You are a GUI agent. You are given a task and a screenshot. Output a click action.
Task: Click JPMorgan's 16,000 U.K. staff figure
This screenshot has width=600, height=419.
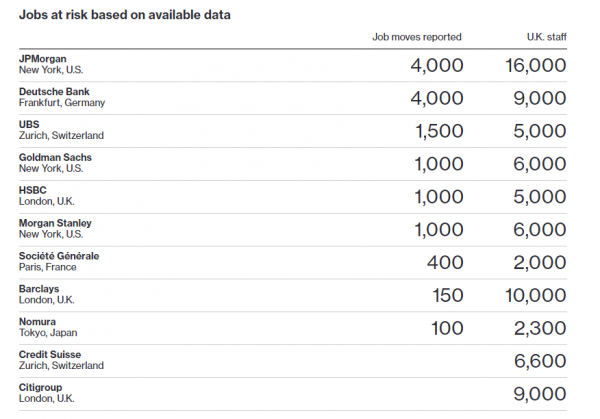coord(536,65)
